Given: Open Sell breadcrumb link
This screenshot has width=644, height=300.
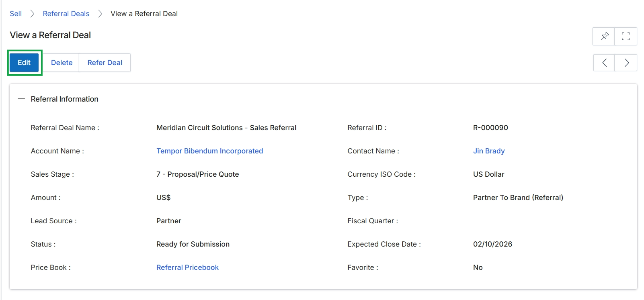Looking at the screenshot, I should (16, 14).
